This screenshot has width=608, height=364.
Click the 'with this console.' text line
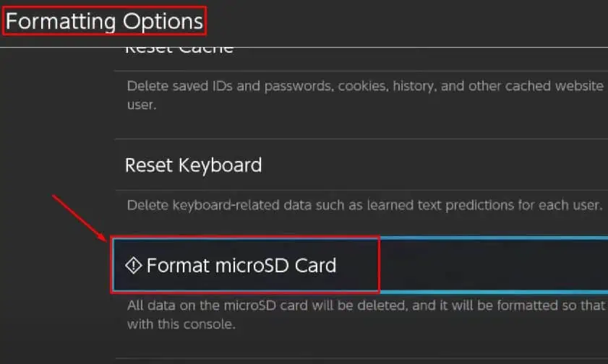click(x=181, y=324)
